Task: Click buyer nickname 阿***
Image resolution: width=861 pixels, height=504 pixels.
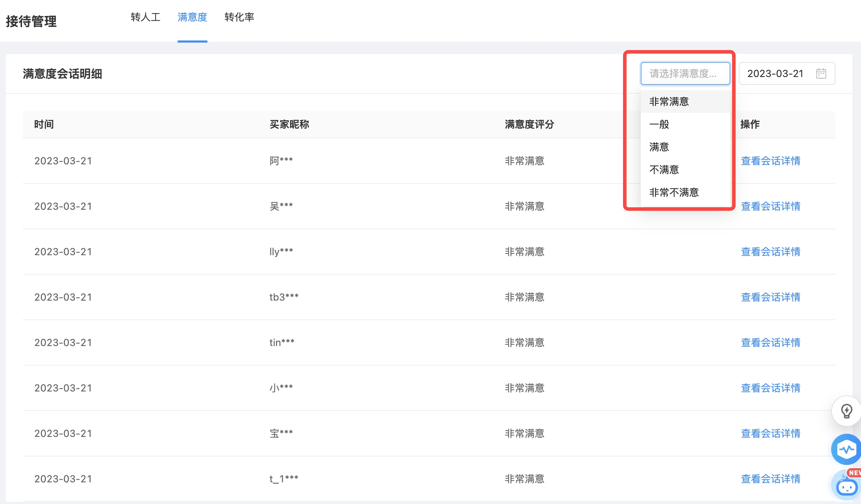Action: 281,161
